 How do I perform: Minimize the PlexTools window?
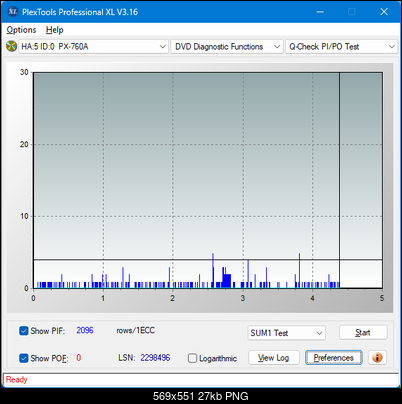click(x=320, y=12)
